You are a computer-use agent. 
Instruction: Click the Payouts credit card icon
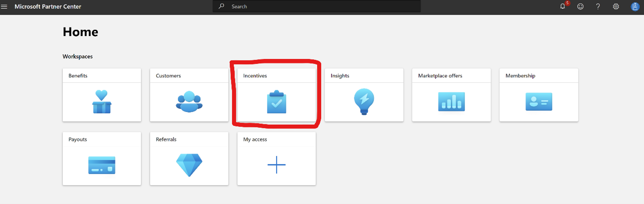point(102,165)
